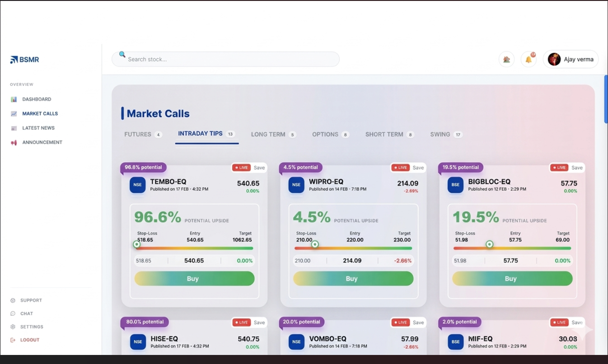Switch to the Futures tab
This screenshot has height=364, width=608.
(138, 134)
